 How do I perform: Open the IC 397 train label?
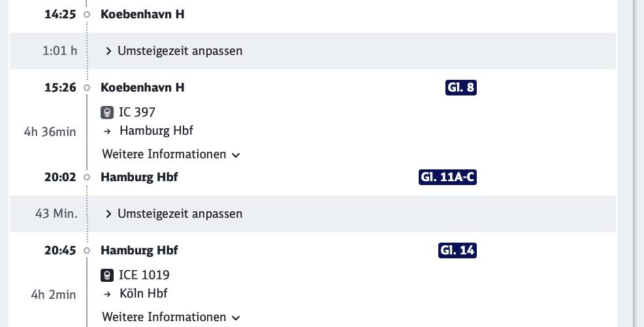137,112
